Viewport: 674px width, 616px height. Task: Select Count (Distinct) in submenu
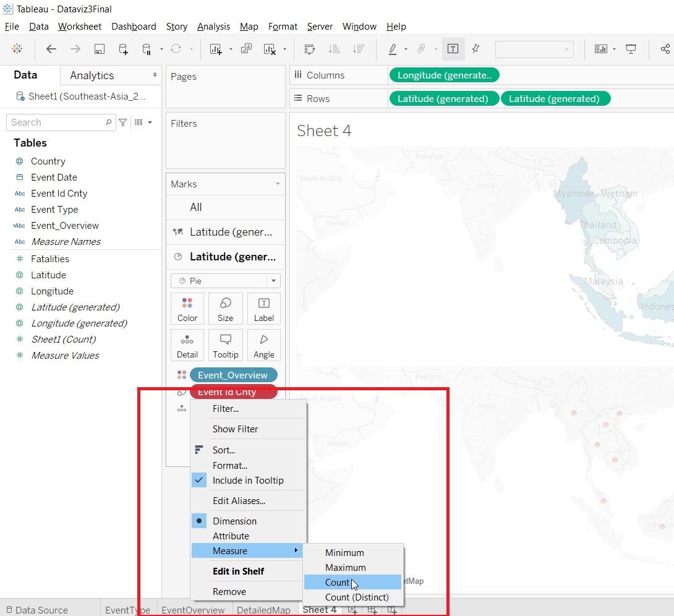357,597
